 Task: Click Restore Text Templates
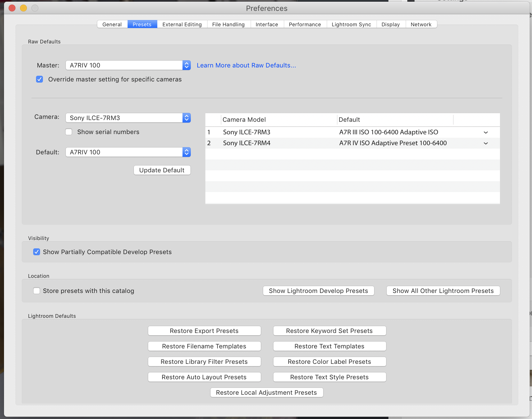click(329, 346)
